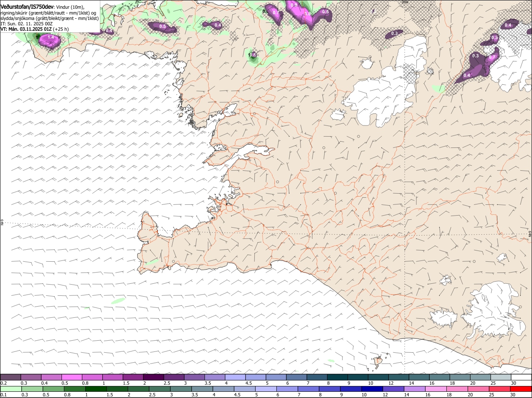Click the '(+25 h)' forecast offset
This screenshot has height=398, width=532.
61,29
